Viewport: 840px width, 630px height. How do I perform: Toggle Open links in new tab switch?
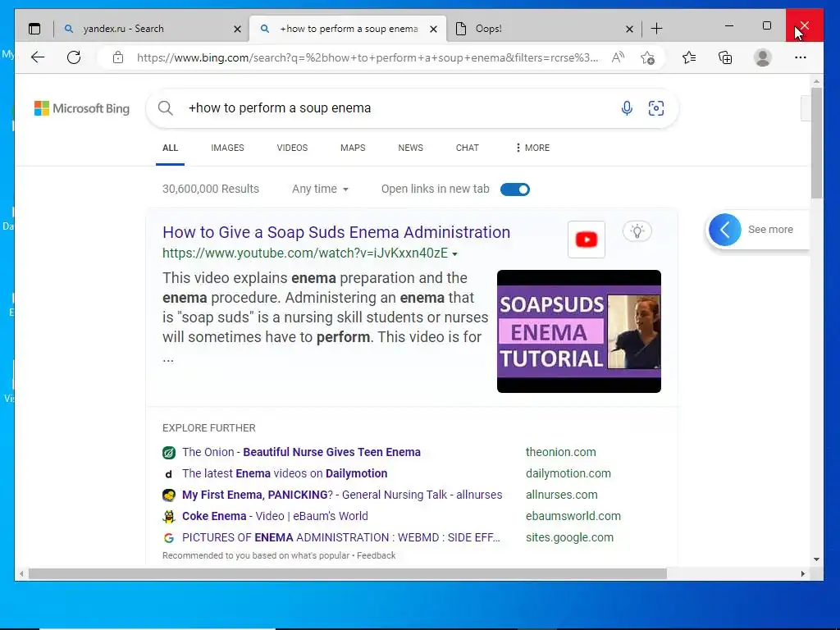(515, 189)
